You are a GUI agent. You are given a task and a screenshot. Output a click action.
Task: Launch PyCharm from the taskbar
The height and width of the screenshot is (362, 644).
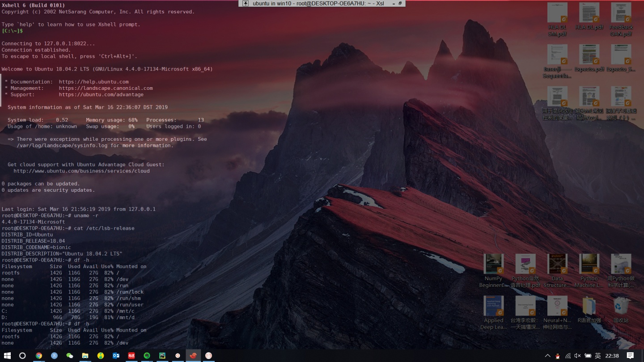(x=162, y=356)
